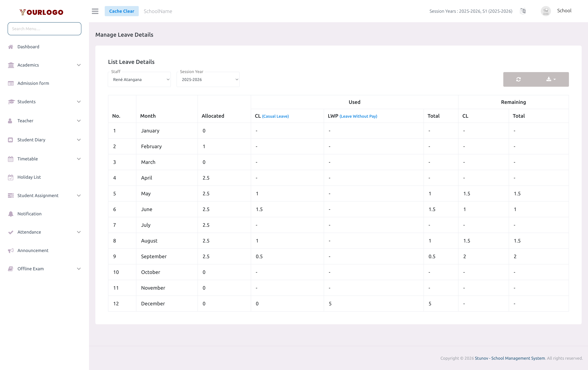This screenshot has height=370, width=588.
Task: Click the hamburger sidebar toggle icon
Action: click(x=95, y=11)
